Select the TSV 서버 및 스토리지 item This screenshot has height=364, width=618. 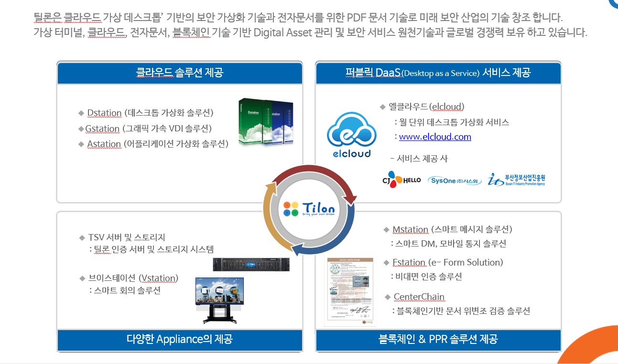127,237
